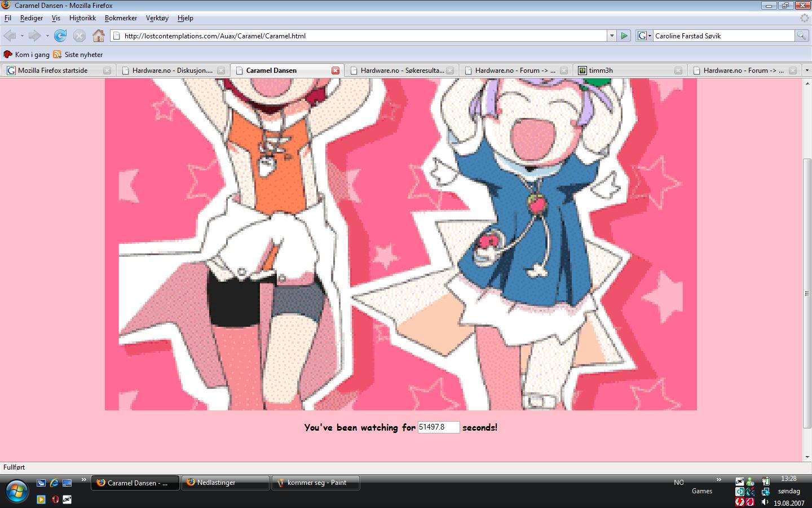Stop loading with the Stop icon
Screen dimensions: 812x508
tap(80, 36)
